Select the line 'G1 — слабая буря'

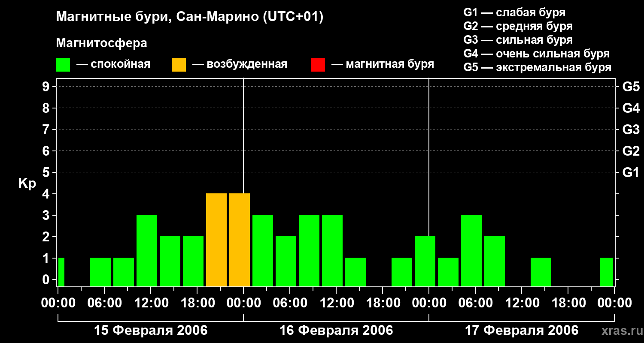coord(514,12)
